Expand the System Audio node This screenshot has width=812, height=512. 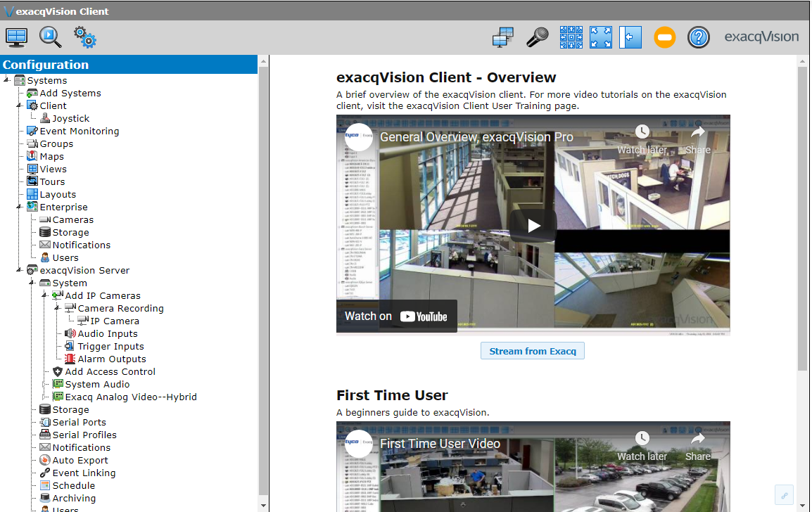pyautogui.click(x=44, y=384)
